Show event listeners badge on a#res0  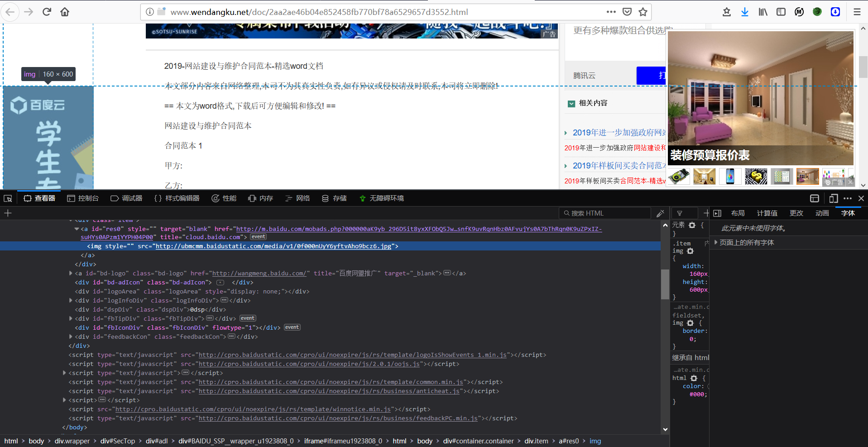click(x=259, y=237)
